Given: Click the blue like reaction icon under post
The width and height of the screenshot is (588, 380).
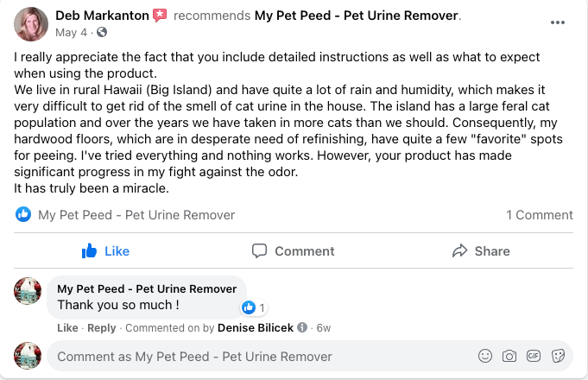Looking at the screenshot, I should click(x=23, y=215).
